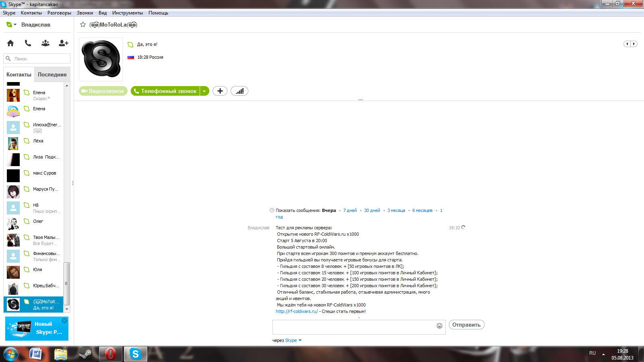This screenshot has width=644, height=362.
Task: Open Opera browser from taskbar
Action: click(110, 354)
